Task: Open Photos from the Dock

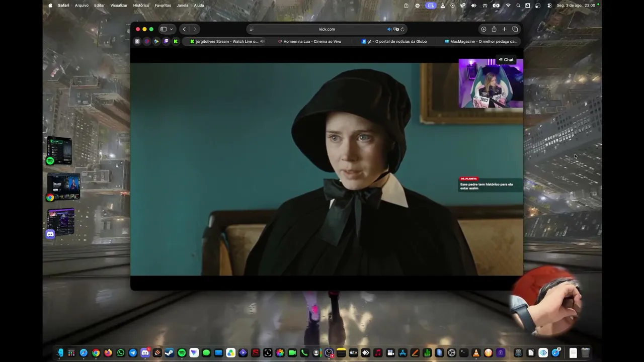Action: [x=280, y=353]
